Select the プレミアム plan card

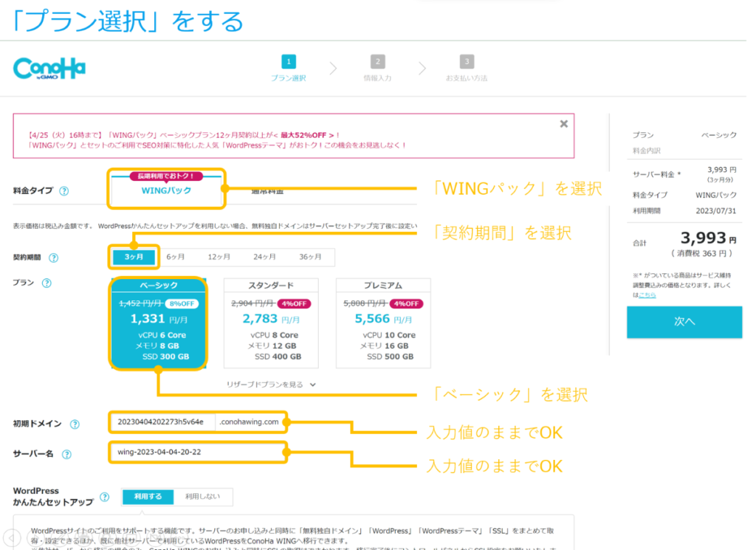(x=383, y=323)
